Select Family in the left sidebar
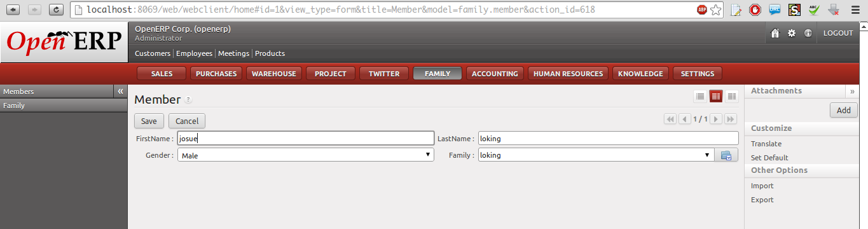868x229 pixels. [64, 106]
